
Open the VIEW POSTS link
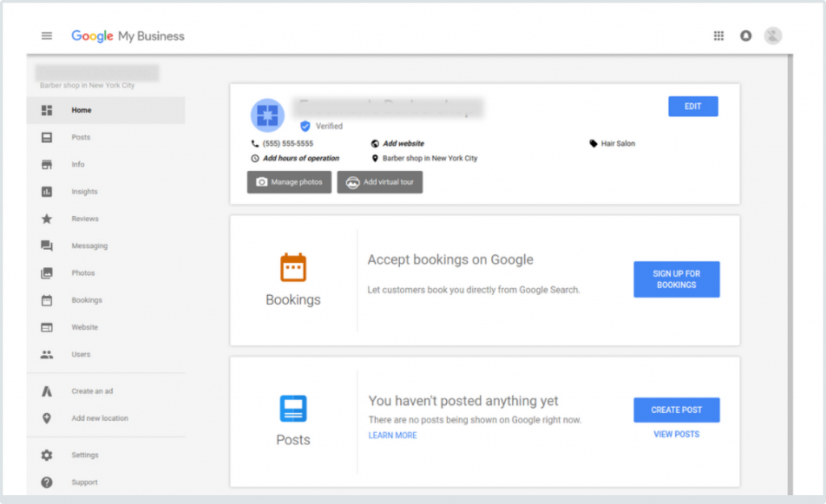point(677,435)
